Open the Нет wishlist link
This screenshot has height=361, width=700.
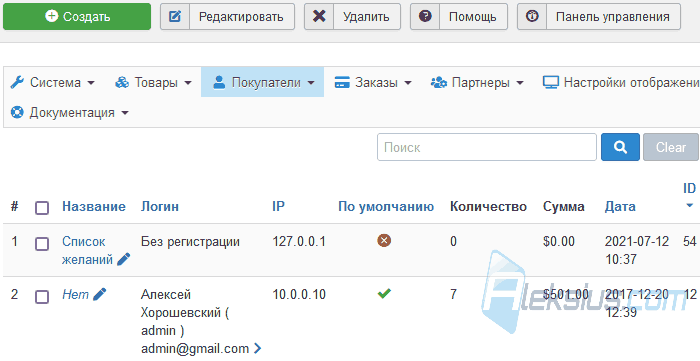point(75,295)
